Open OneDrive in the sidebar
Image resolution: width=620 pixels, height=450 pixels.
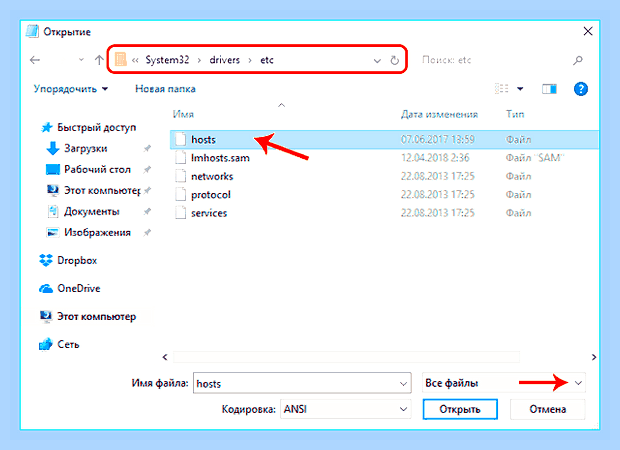point(70,288)
